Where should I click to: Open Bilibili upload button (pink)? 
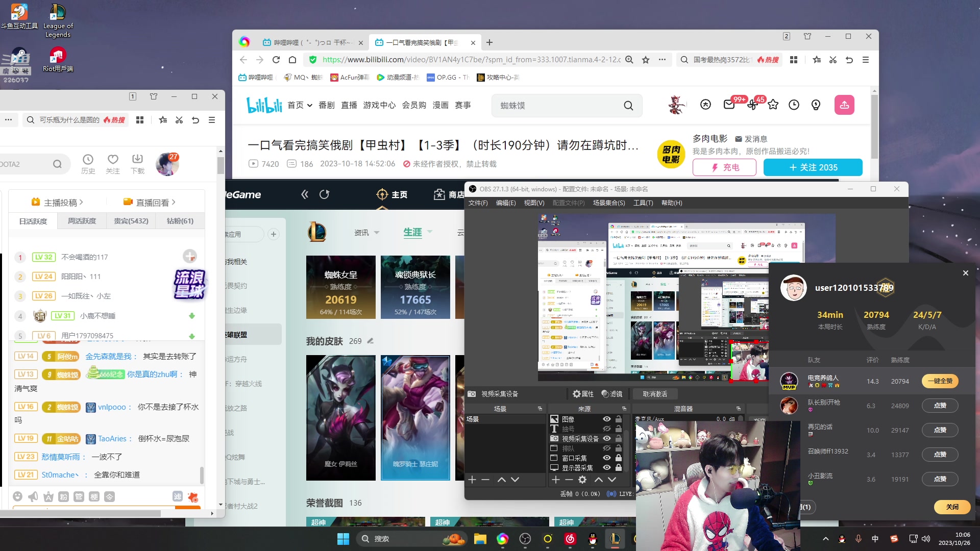pos(844,105)
